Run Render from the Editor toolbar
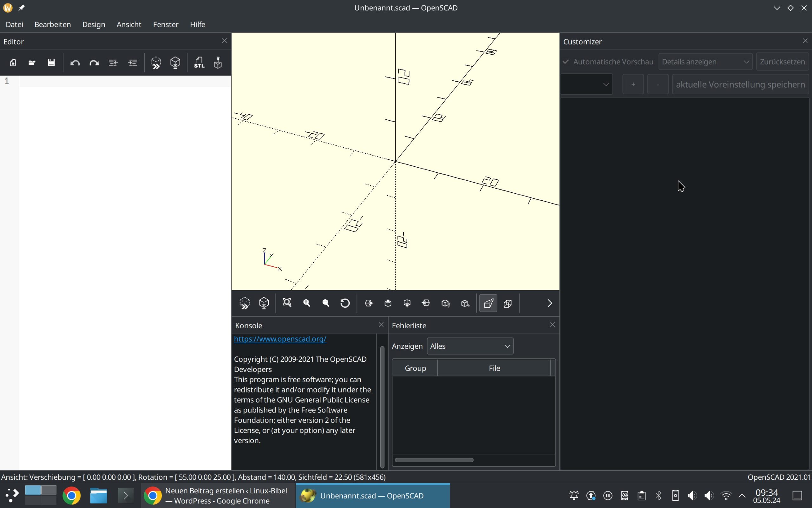 (x=175, y=63)
